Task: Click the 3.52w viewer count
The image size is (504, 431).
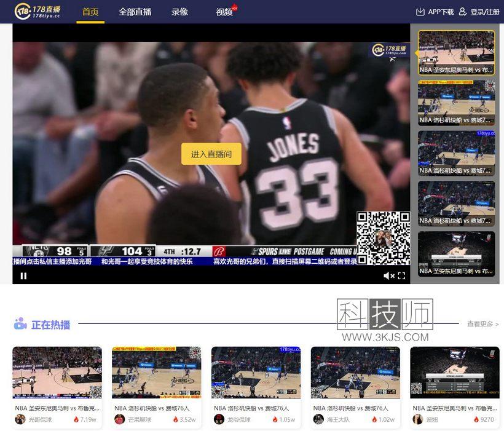Action: click(x=187, y=419)
